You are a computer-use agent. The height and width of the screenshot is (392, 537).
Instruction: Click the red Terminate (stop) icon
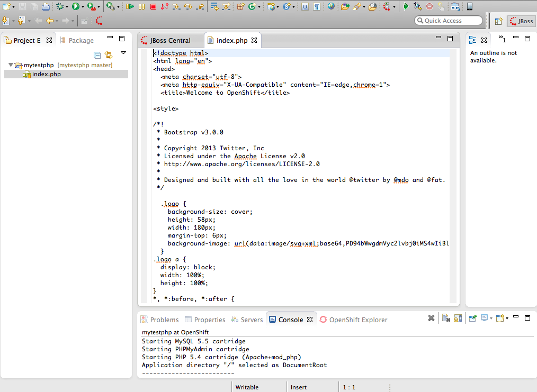[x=153, y=6]
